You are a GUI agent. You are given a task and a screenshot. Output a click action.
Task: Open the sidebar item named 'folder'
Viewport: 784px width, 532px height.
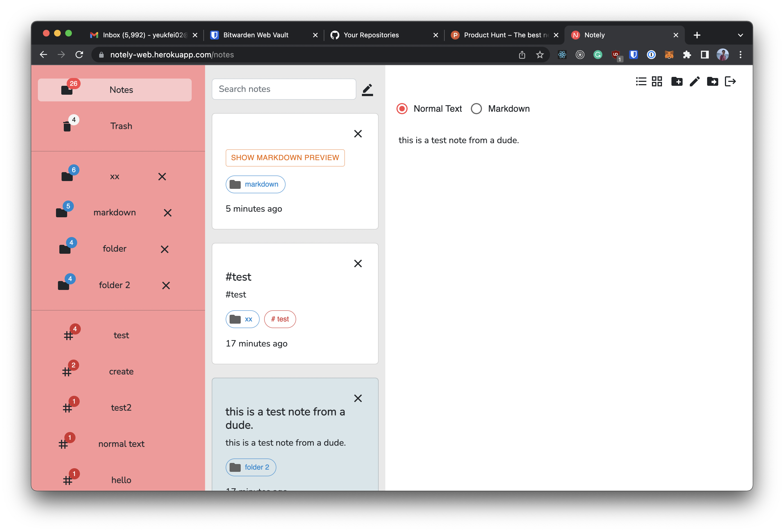115,249
